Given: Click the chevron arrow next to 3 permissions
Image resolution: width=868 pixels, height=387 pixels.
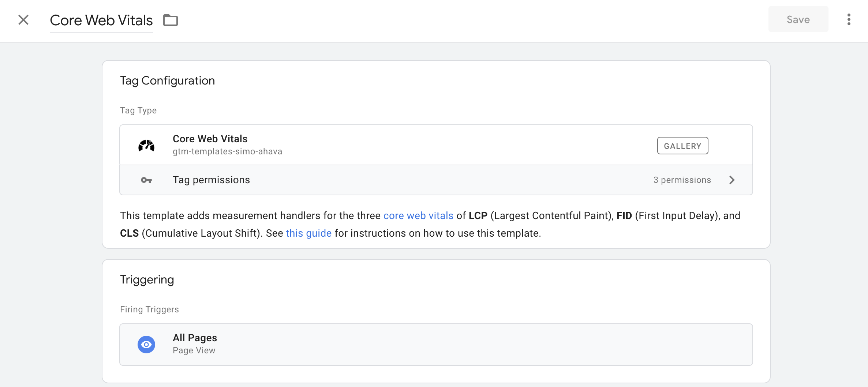Looking at the screenshot, I should point(732,180).
